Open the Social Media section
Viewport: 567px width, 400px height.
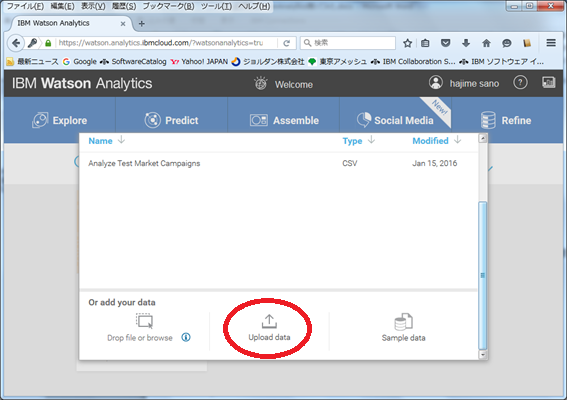(395, 120)
